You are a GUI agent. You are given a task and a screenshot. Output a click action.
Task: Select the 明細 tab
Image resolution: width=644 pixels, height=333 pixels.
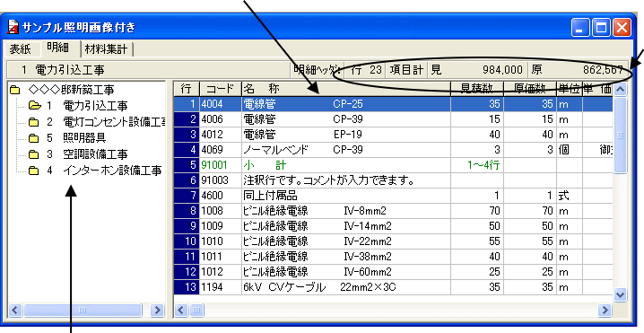click(57, 48)
